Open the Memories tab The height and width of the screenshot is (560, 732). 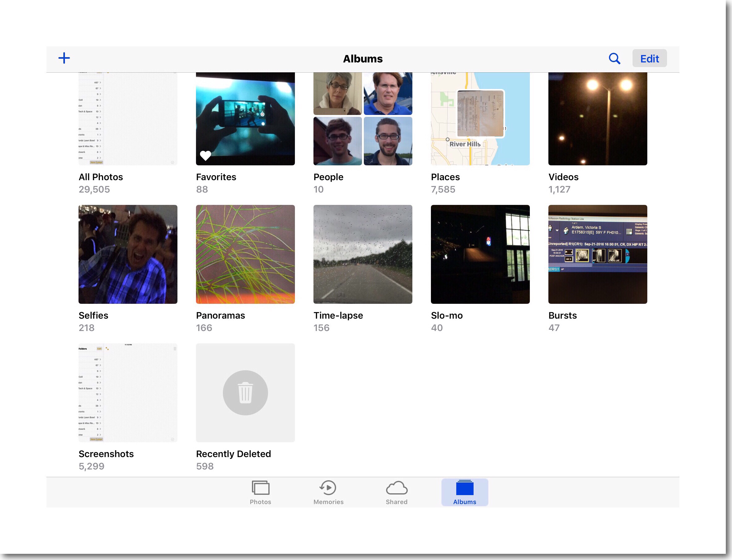pos(328,492)
